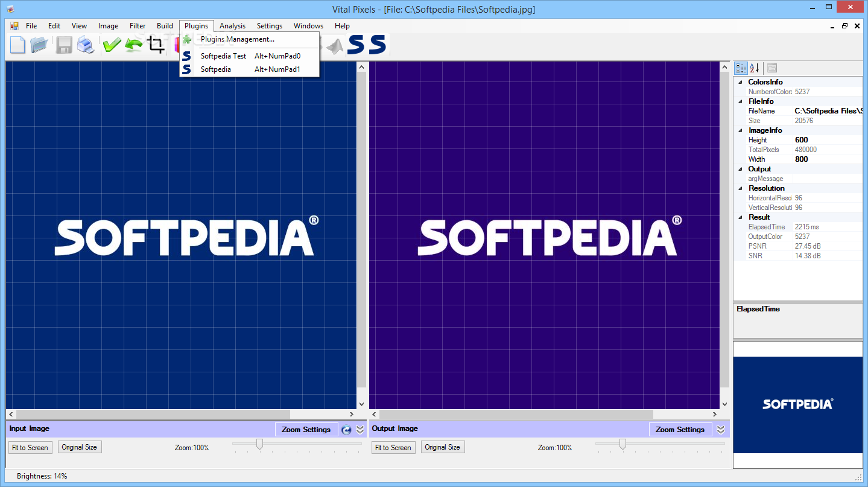This screenshot has height=487, width=868.
Task: Open the Settings menu
Action: tap(269, 26)
